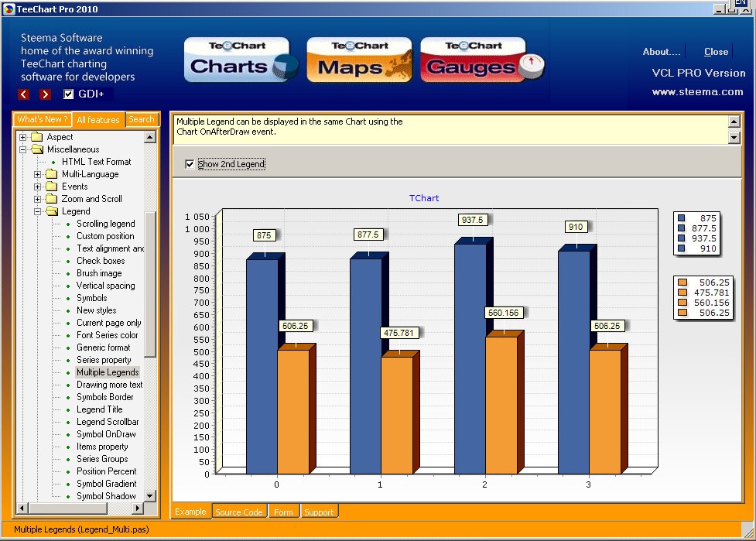Screen dimensions: 756x541
Task: Click the blue legend symbol for 875
Action: coord(681,218)
